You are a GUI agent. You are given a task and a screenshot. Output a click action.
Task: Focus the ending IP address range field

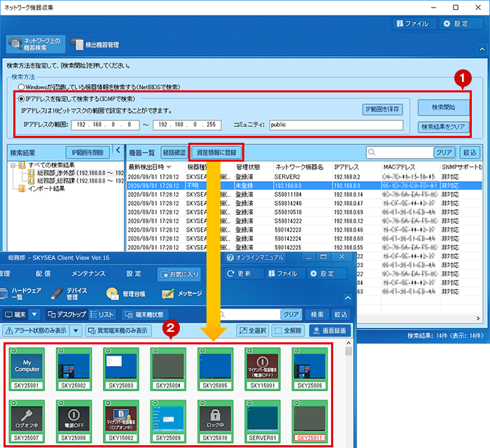187,125
